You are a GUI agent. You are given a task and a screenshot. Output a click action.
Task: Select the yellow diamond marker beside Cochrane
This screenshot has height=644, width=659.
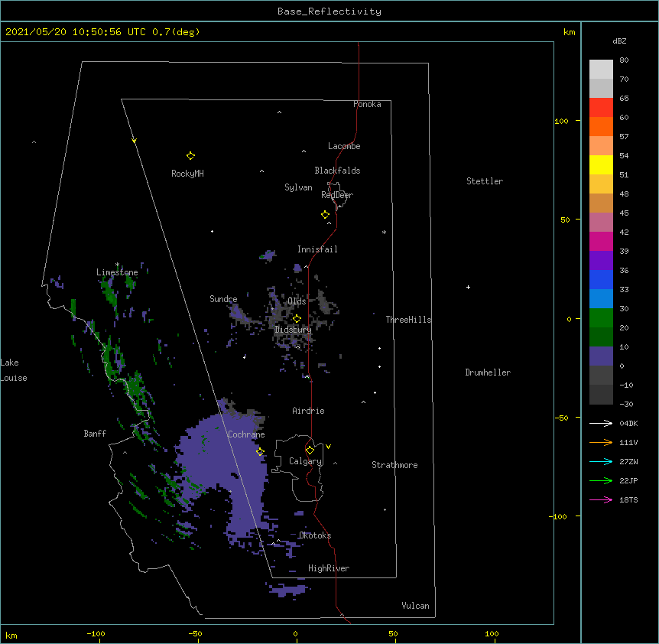coord(260,451)
